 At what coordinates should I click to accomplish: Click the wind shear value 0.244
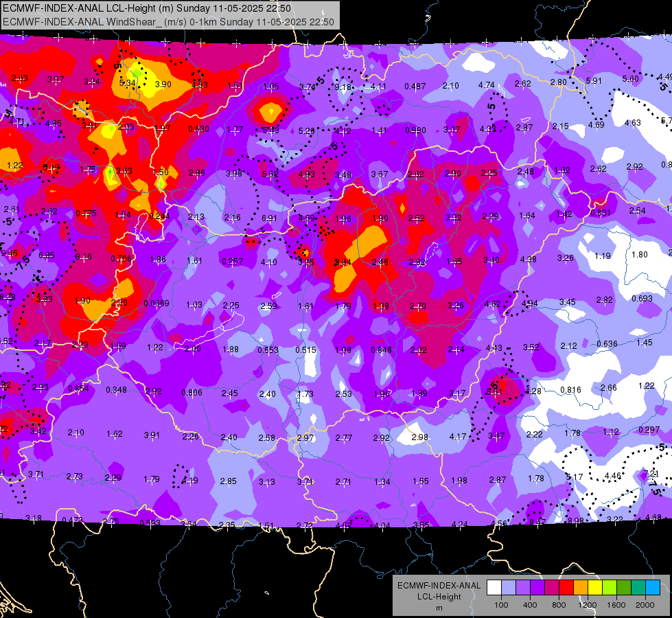(x=159, y=216)
